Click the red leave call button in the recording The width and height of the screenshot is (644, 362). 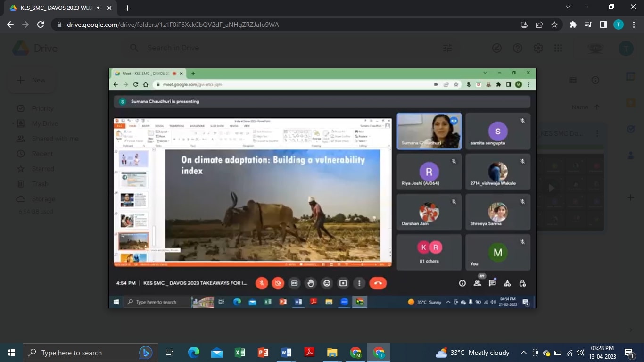[x=378, y=283]
